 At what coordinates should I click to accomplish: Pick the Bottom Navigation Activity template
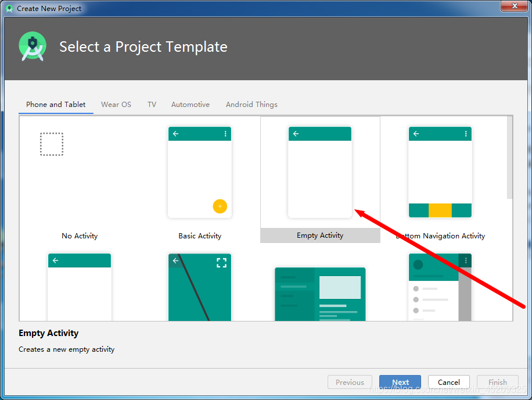tap(440, 172)
